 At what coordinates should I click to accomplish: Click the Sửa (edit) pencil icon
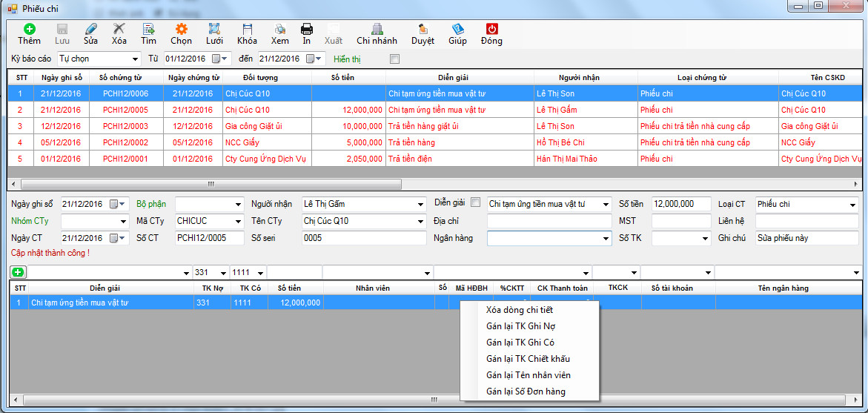click(x=90, y=29)
